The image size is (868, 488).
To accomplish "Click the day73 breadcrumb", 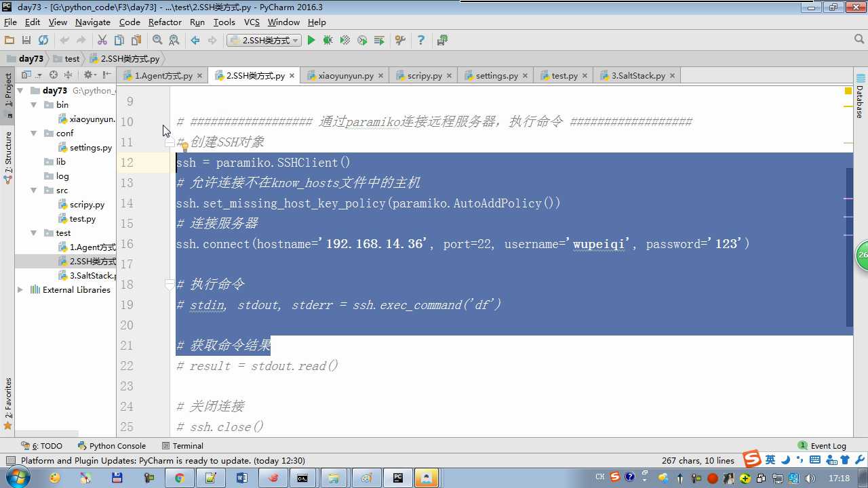I will point(25,59).
